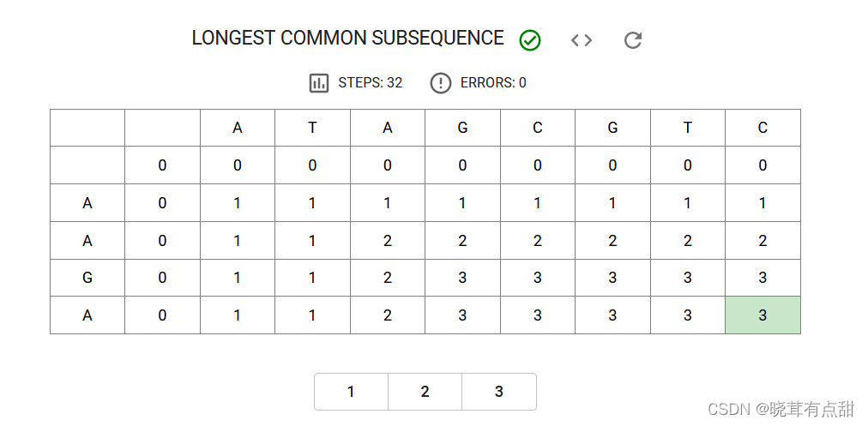This screenshot has height=426, width=868.
Task: Select answer button 3
Action: coord(499,392)
